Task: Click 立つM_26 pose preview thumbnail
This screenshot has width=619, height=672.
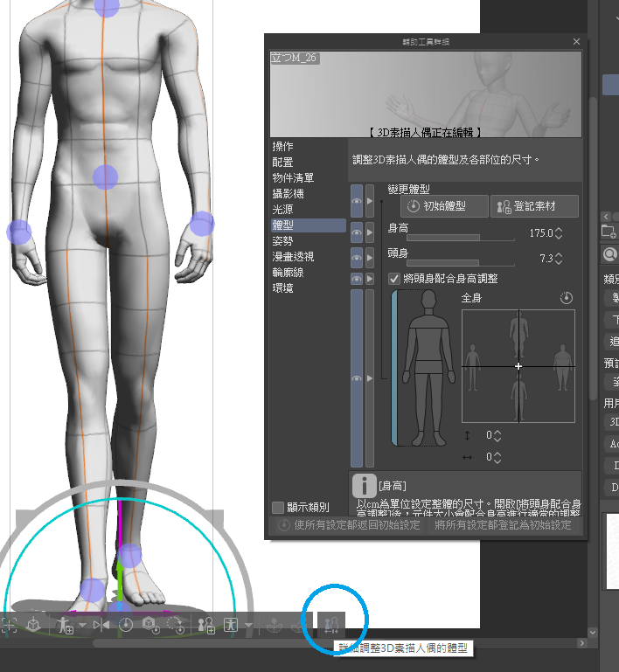Action: [426, 94]
